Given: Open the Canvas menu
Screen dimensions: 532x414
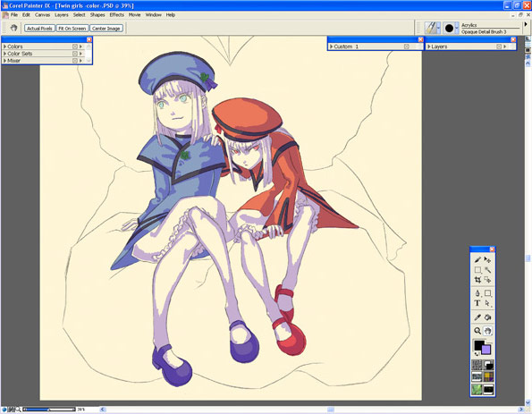Looking at the screenshot, I should pos(42,15).
